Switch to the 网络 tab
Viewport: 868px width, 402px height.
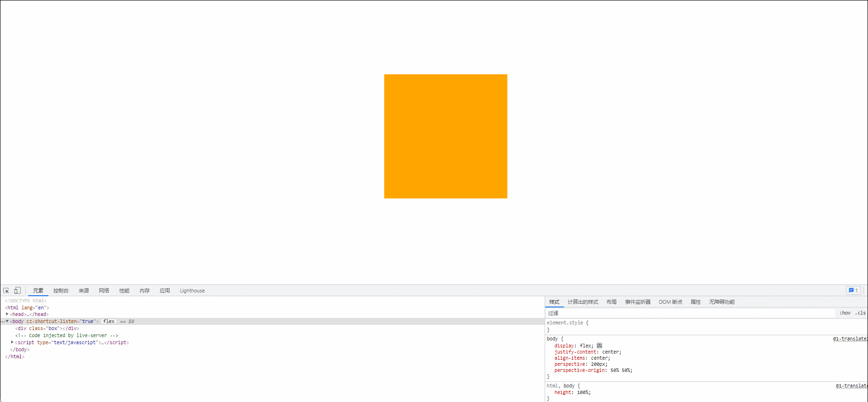click(x=104, y=291)
